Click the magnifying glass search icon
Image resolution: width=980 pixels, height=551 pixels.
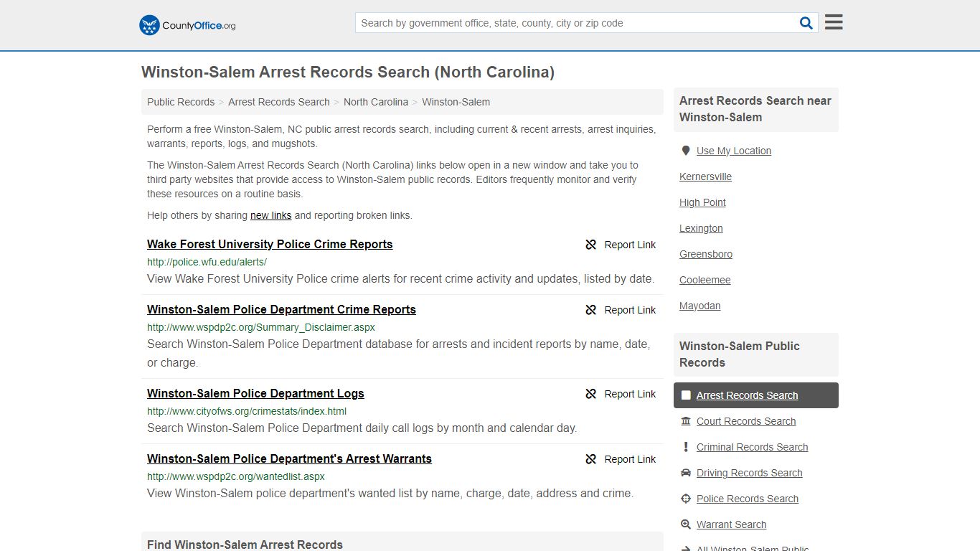point(806,23)
